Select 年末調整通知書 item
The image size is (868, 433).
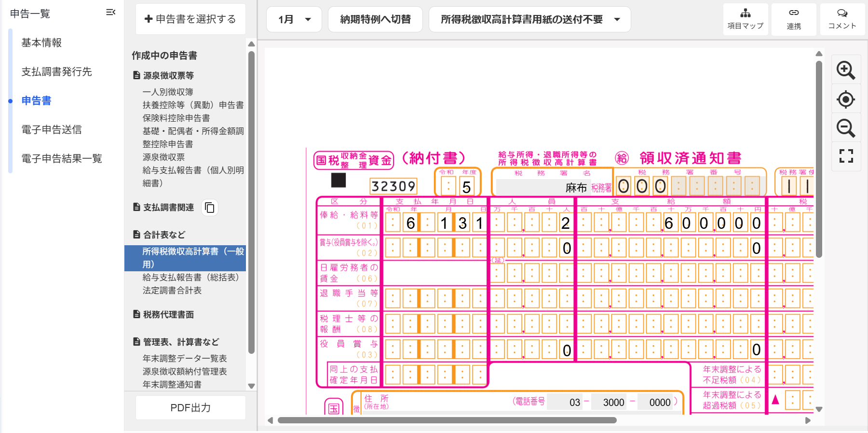click(x=172, y=384)
